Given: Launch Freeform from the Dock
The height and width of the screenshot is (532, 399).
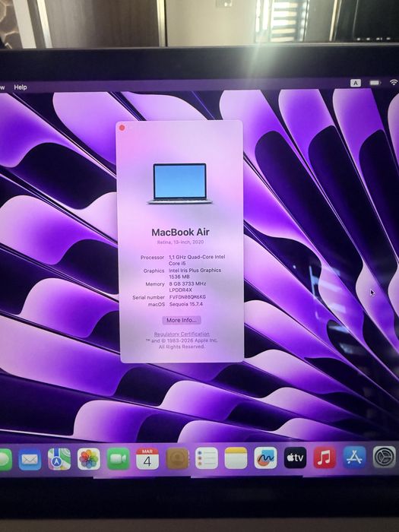Looking at the screenshot, I should 266,458.
